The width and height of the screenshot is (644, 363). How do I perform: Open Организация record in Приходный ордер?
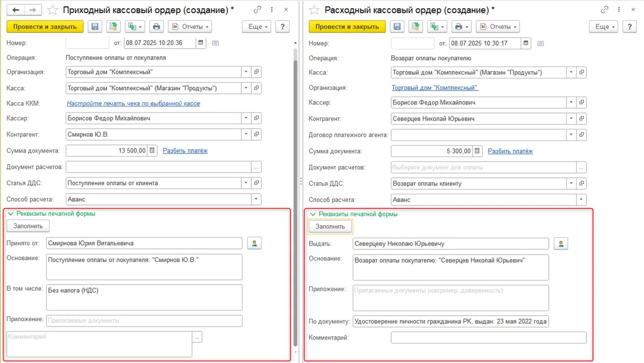click(x=256, y=72)
